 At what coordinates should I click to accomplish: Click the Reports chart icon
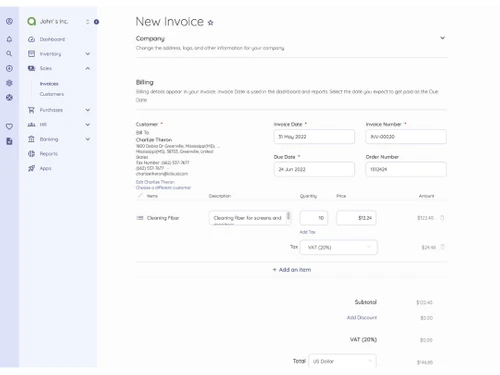(31, 154)
